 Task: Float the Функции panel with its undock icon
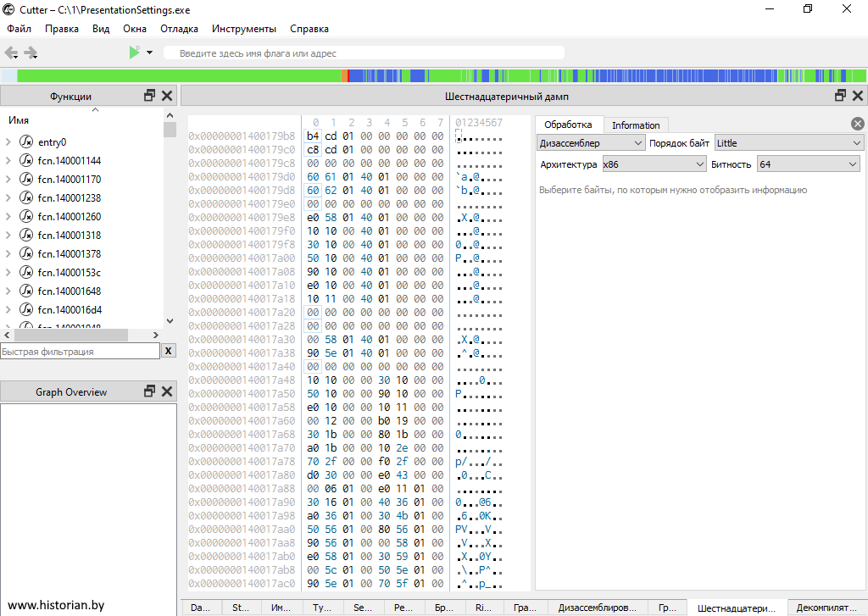point(150,96)
